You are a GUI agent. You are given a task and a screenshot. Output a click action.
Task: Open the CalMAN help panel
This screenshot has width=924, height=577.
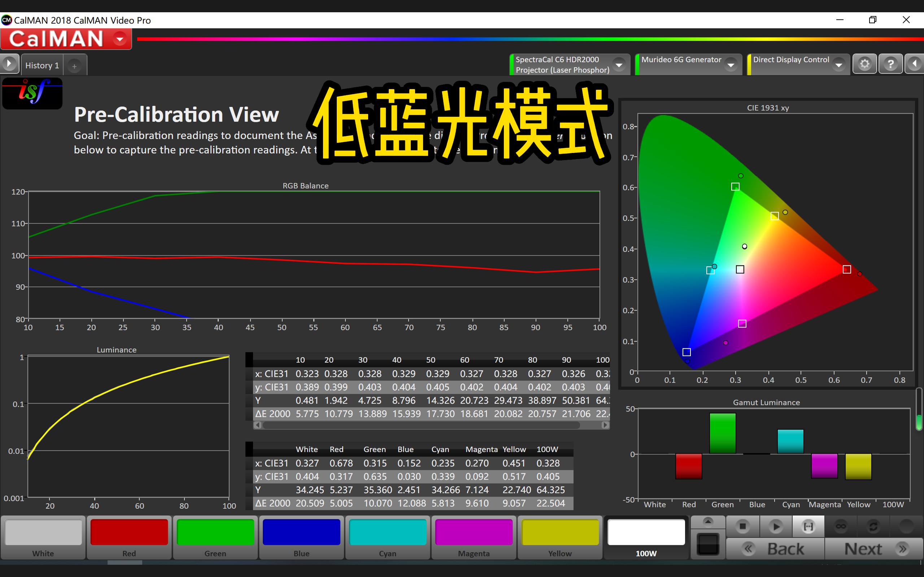tap(891, 64)
